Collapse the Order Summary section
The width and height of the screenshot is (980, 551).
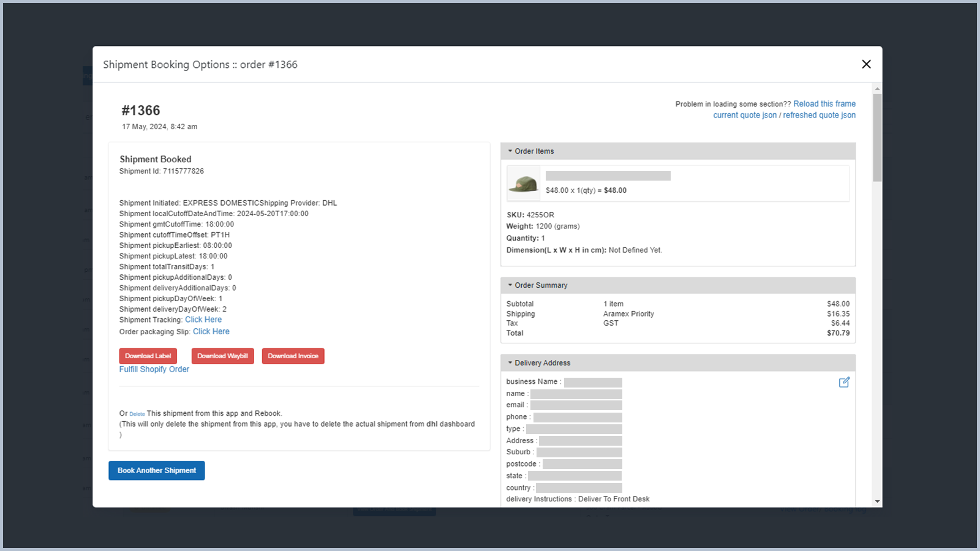(x=537, y=285)
